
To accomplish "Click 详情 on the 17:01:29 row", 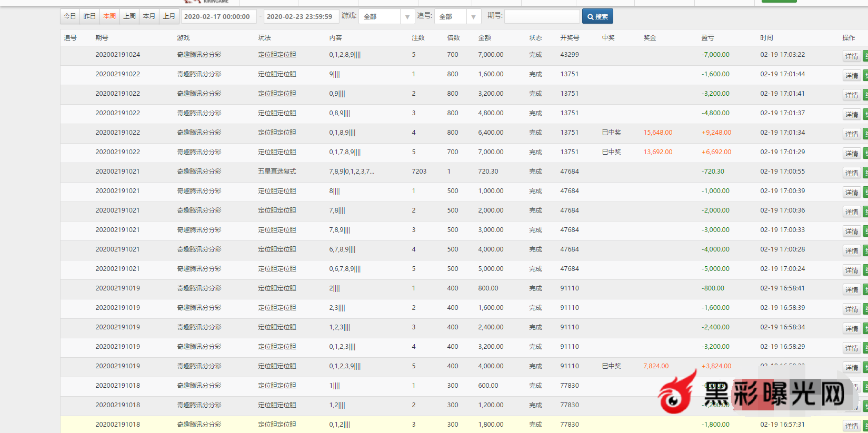I will point(851,154).
